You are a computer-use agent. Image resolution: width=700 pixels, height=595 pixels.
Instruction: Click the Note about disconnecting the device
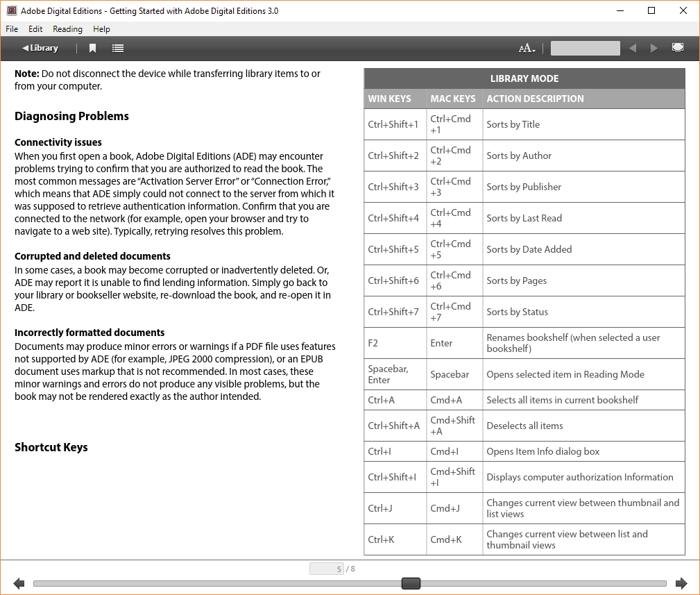pyautogui.click(x=167, y=80)
